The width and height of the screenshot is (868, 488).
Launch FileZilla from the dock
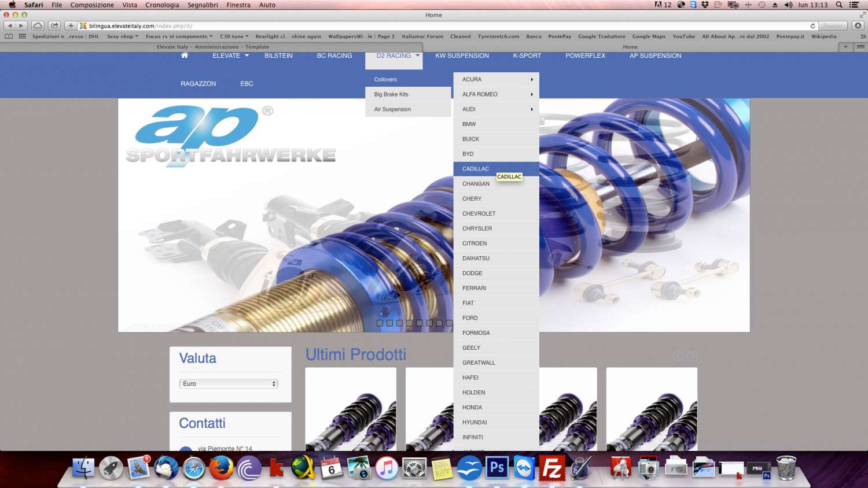coord(551,468)
